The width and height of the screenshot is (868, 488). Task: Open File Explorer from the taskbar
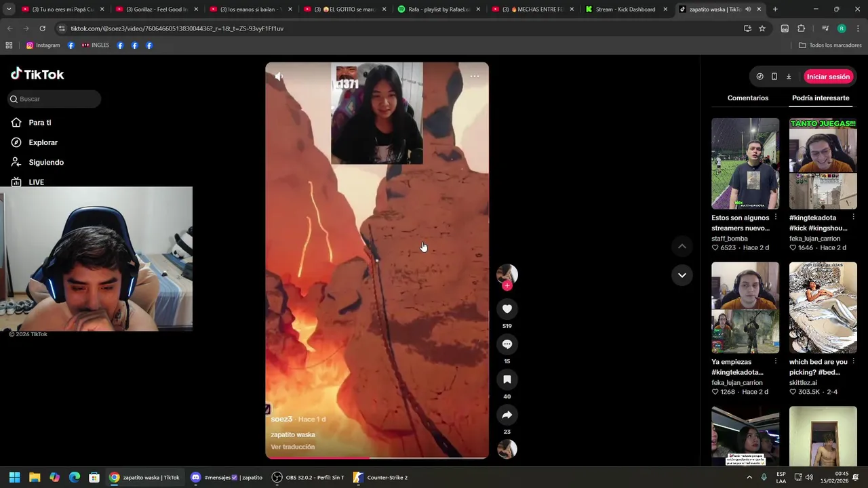coord(35,477)
